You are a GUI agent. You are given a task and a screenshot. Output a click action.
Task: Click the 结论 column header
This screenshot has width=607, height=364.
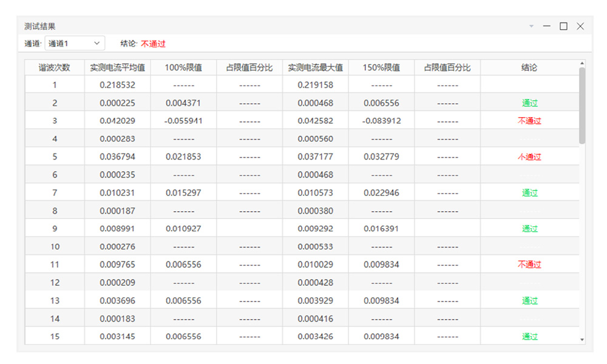pos(529,68)
